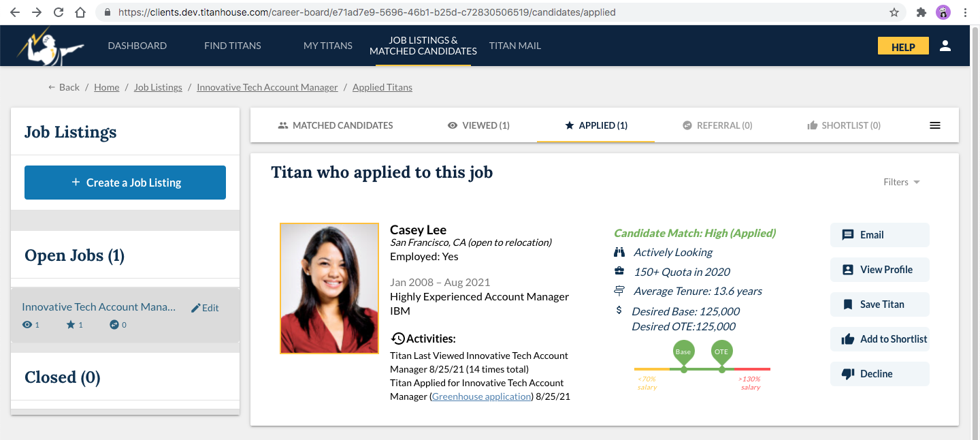Viewport: 980px width, 440px height.
Task: Click Add to Shortlist button
Action: (880, 339)
